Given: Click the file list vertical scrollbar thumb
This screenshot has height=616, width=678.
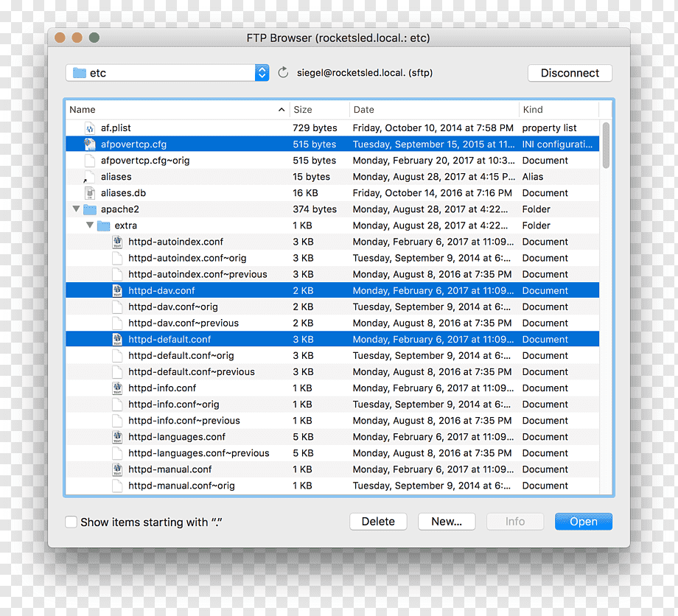Looking at the screenshot, I should (x=606, y=145).
